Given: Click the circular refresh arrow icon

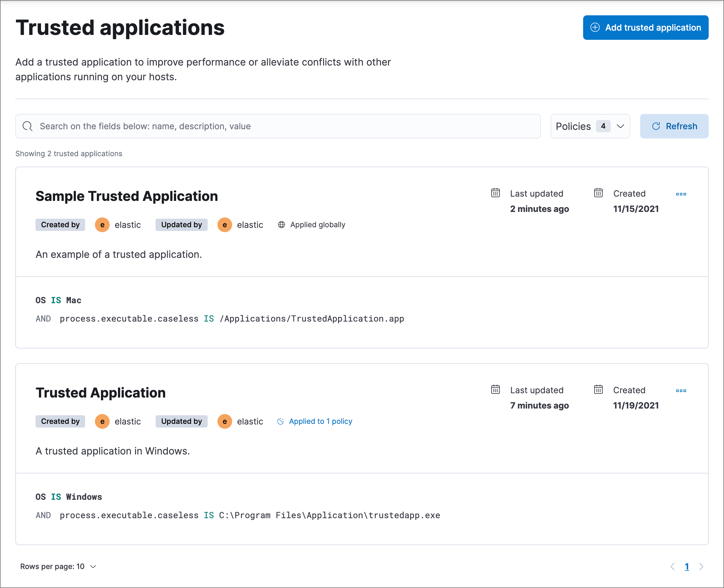Looking at the screenshot, I should click(x=656, y=126).
